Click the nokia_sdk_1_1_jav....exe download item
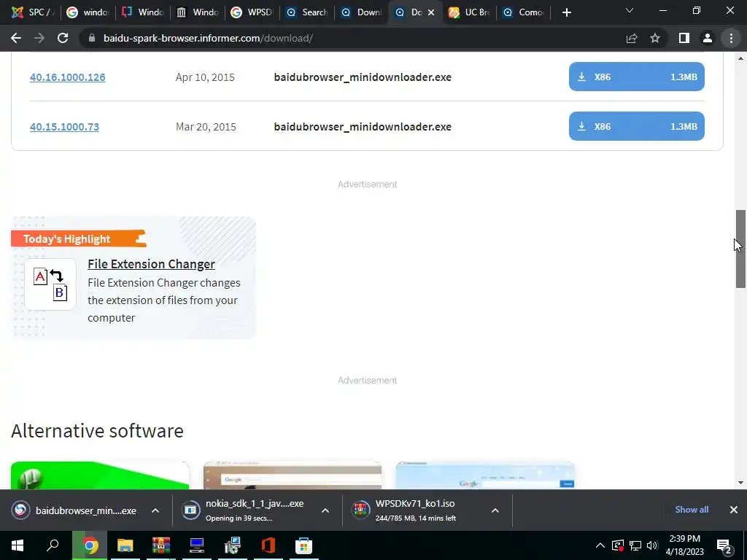 point(243,510)
